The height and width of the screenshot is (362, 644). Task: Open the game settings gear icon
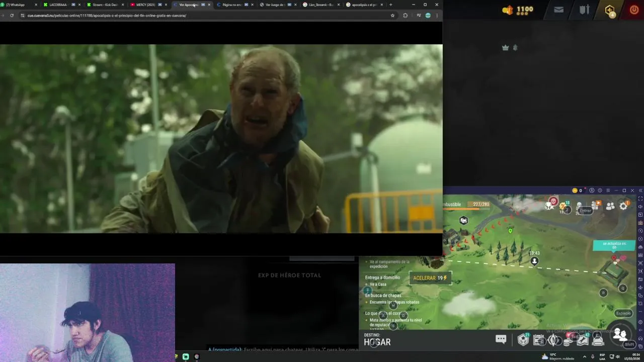[x=623, y=206]
